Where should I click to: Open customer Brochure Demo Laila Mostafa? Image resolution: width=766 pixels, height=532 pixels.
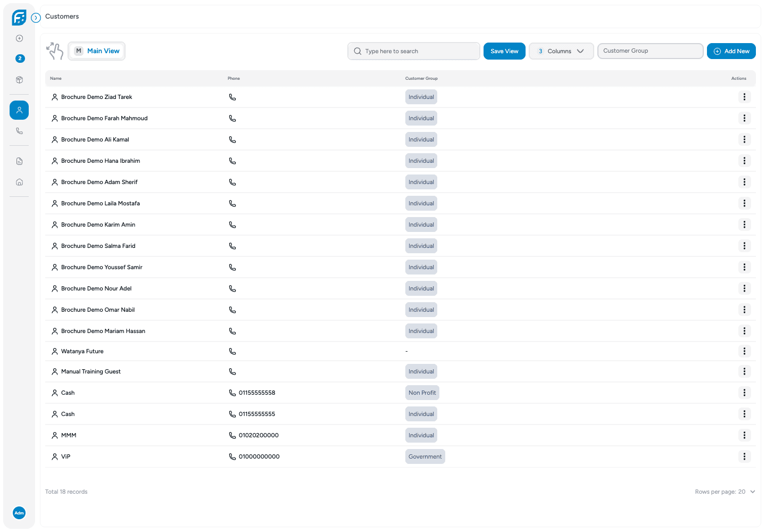tap(101, 203)
